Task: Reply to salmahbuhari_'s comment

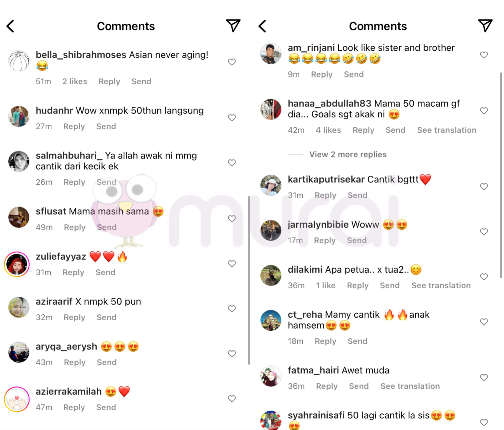Action: pos(74,182)
